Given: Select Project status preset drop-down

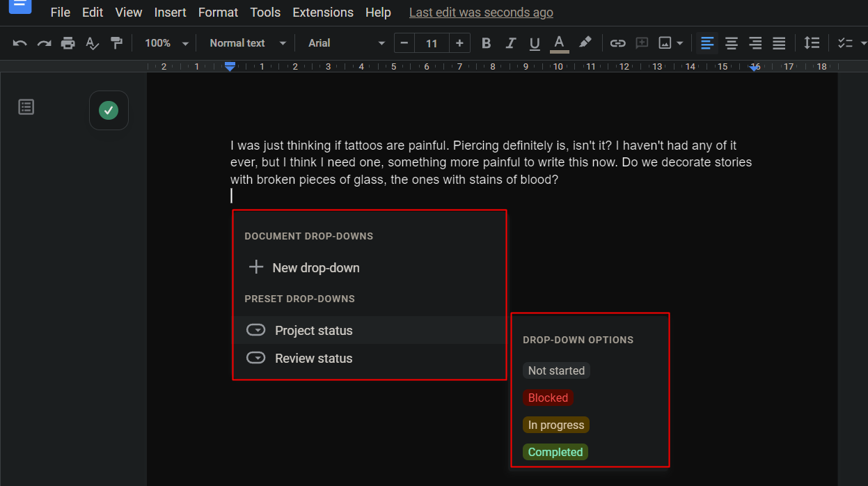Looking at the screenshot, I should pyautogui.click(x=369, y=330).
